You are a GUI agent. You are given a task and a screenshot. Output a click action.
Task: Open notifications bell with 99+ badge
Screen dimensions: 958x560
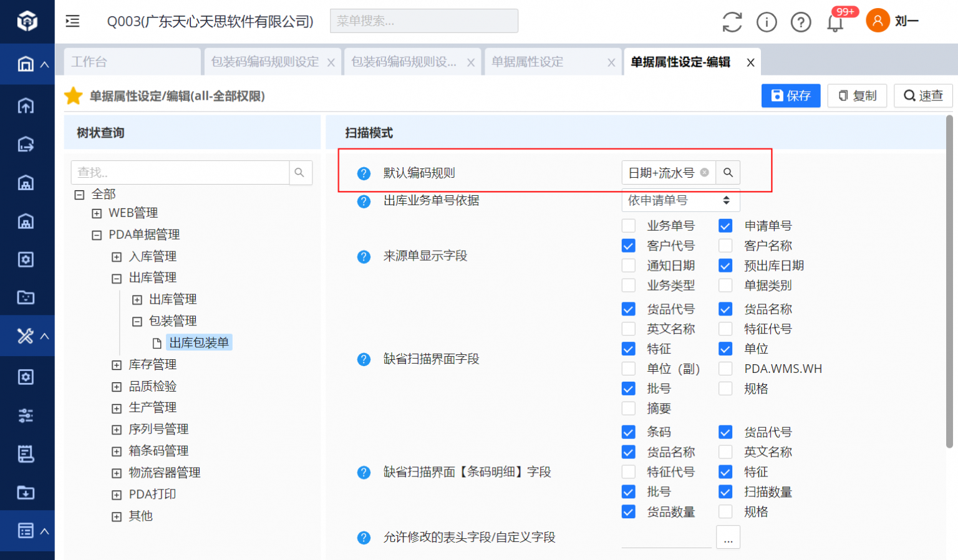pos(835,22)
